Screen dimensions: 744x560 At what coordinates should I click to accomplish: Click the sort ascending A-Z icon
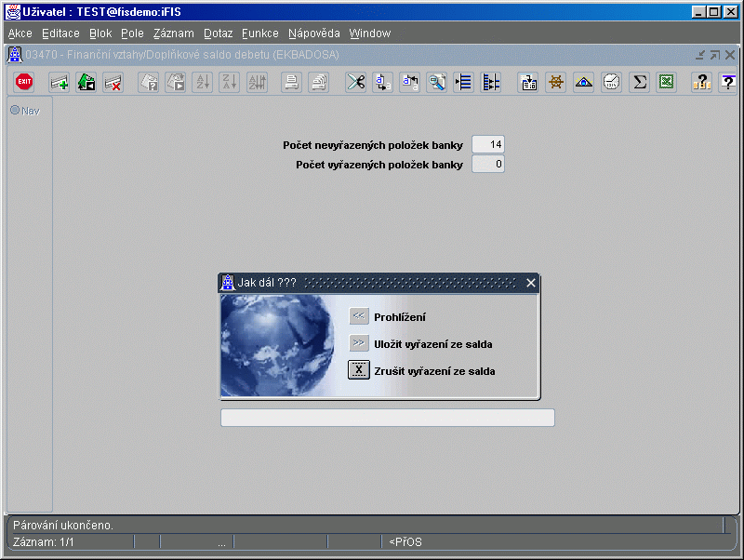(x=203, y=82)
